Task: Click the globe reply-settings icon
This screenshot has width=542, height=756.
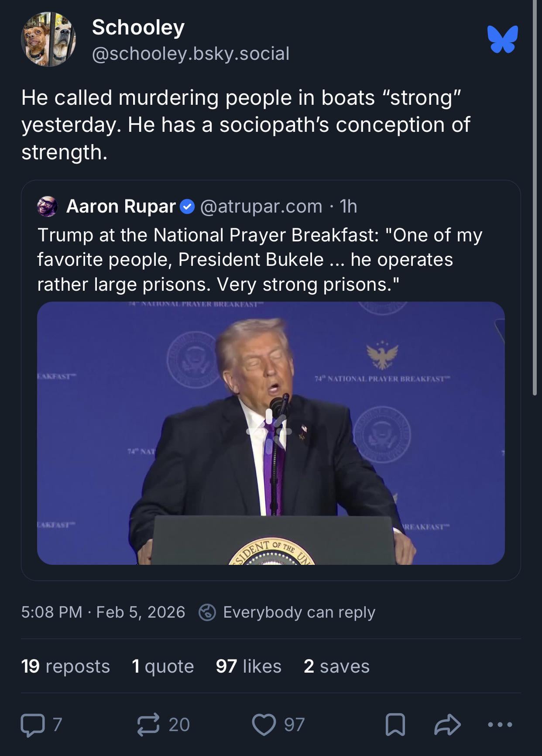Action: [207, 612]
